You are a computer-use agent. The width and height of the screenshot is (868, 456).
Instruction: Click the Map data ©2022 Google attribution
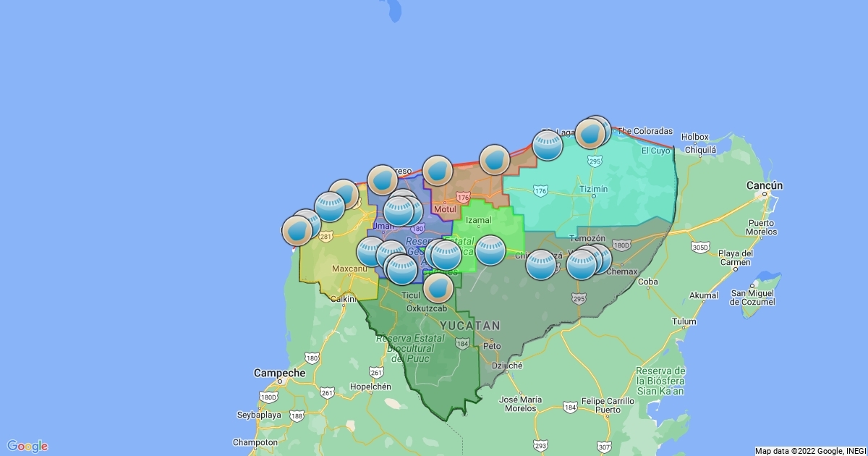point(810,450)
